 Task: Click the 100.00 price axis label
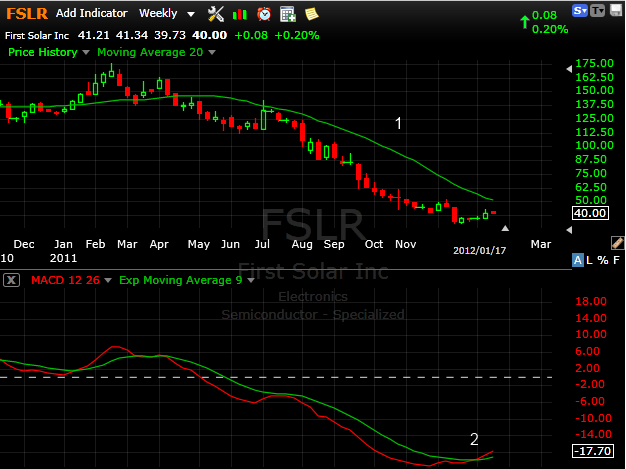(594, 145)
